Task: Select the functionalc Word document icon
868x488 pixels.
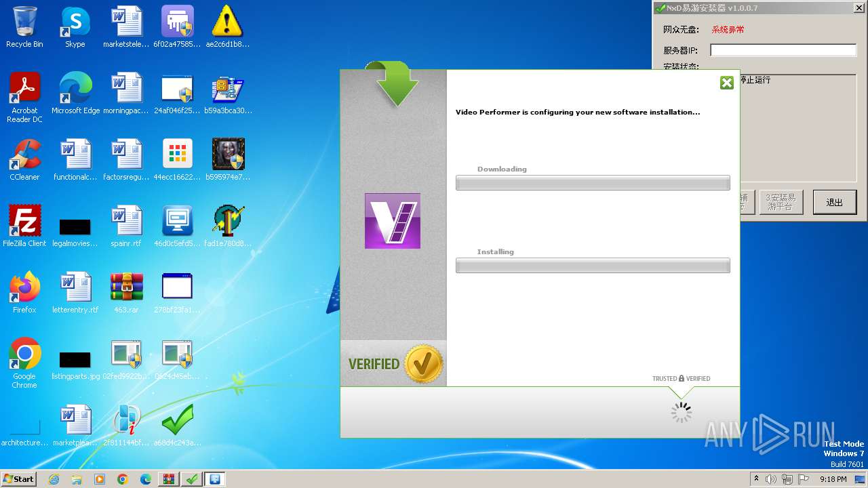Action: (x=75, y=160)
